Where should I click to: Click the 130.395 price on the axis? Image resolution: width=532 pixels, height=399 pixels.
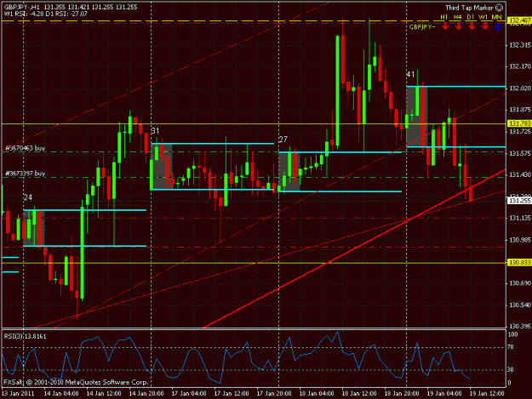520,326
